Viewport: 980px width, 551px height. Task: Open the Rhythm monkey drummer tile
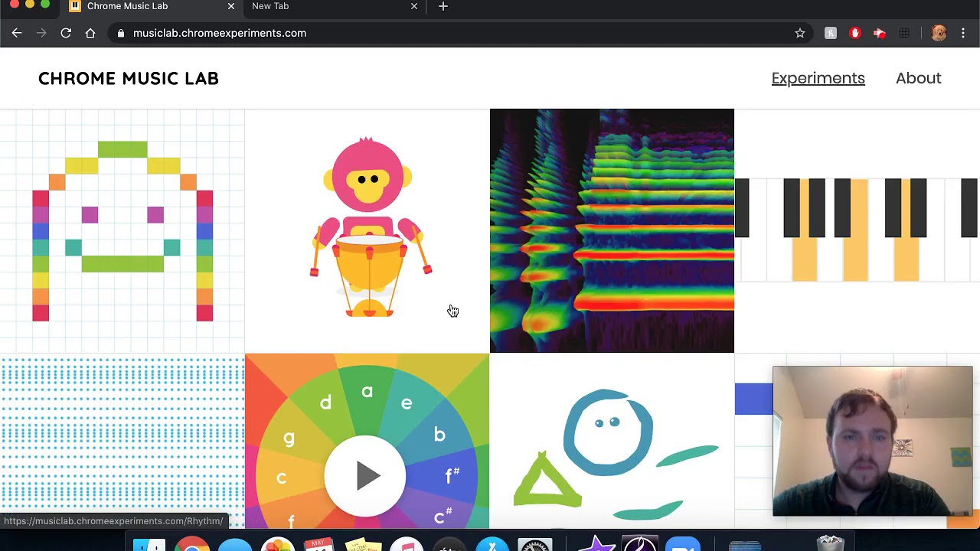pyautogui.click(x=367, y=230)
